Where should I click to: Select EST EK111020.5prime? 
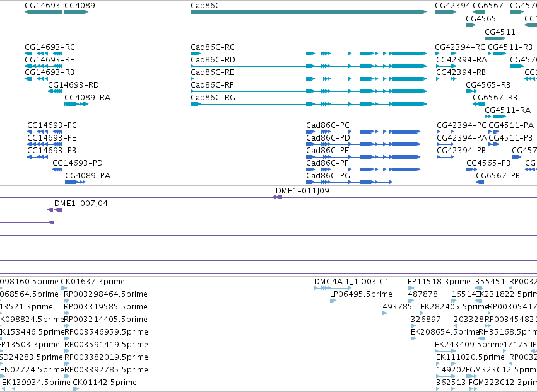click(x=446, y=364)
